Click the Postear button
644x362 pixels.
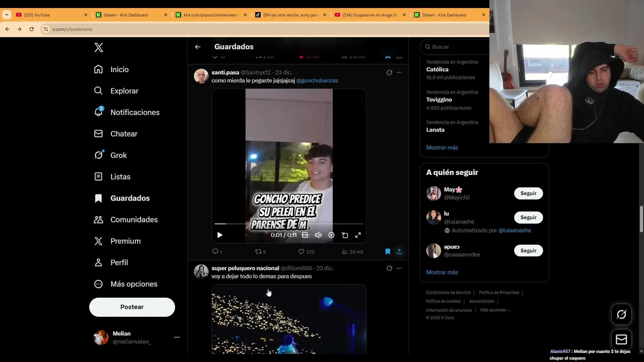(132, 307)
